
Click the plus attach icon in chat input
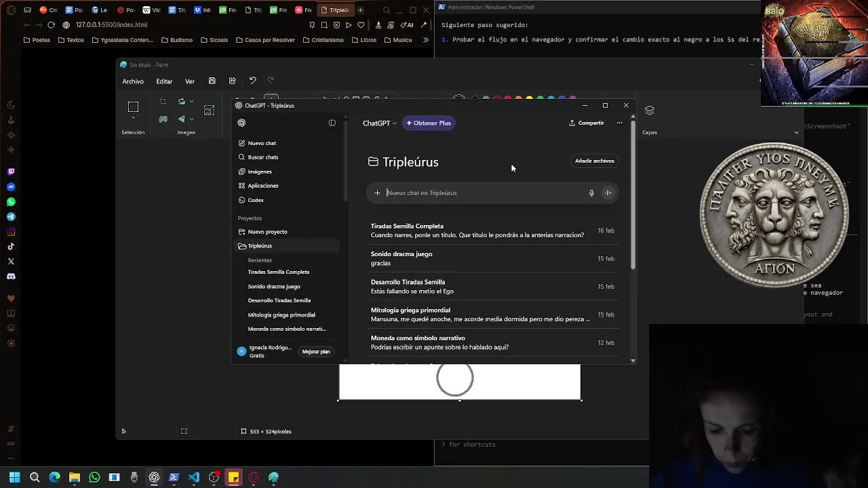(x=377, y=193)
